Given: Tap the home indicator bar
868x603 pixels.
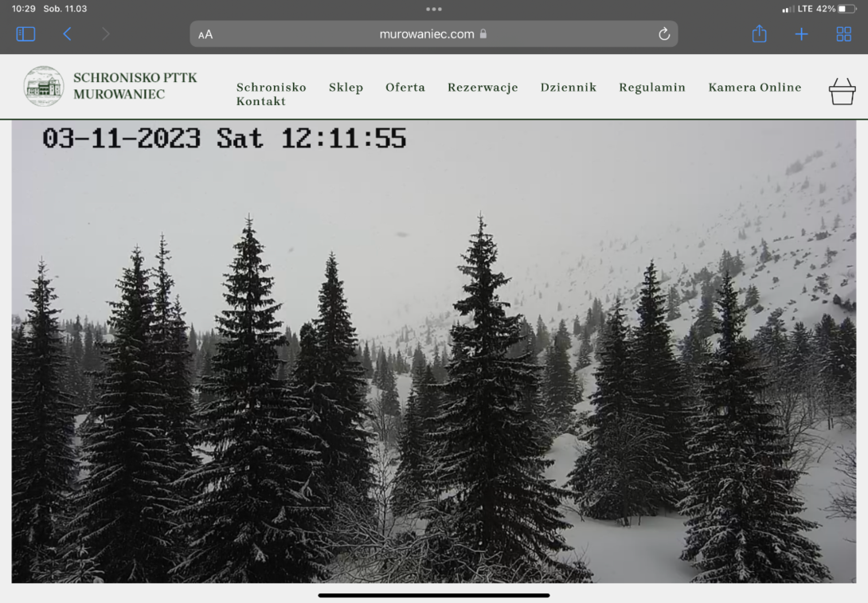Looking at the screenshot, I should point(433,596).
